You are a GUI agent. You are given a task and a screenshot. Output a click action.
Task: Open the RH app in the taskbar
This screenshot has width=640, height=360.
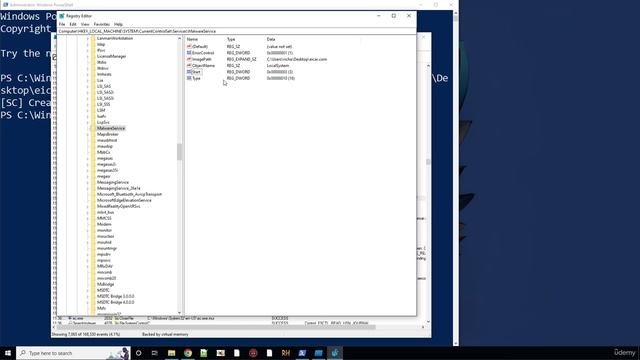pyautogui.click(x=286, y=353)
